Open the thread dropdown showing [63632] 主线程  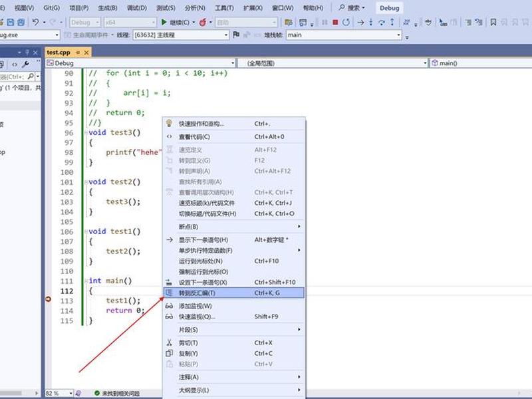coord(180,35)
